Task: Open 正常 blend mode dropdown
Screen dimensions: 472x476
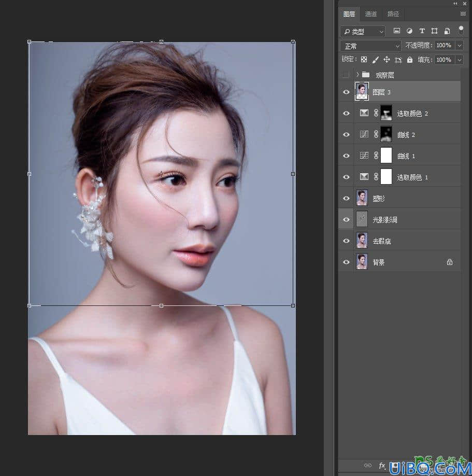Action: pos(370,46)
